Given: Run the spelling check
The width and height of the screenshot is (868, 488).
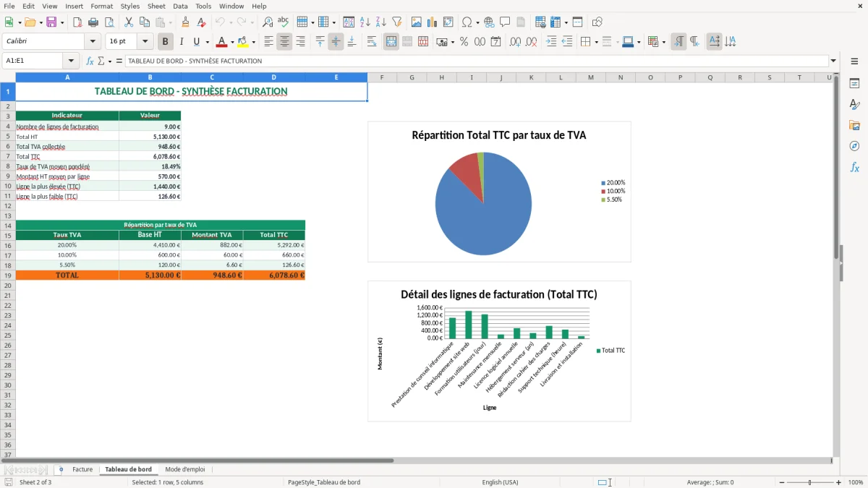Looking at the screenshot, I should (x=284, y=22).
